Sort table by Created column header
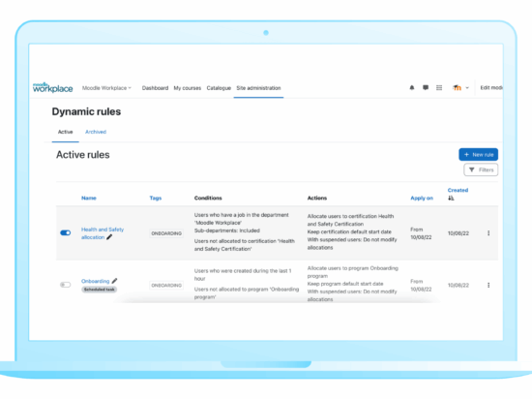This screenshot has width=532, height=399. [x=458, y=190]
